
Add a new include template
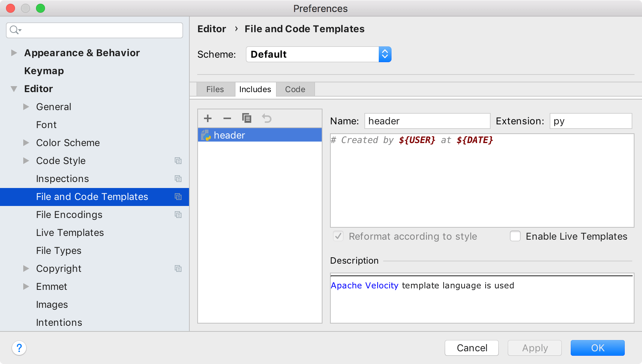207,118
